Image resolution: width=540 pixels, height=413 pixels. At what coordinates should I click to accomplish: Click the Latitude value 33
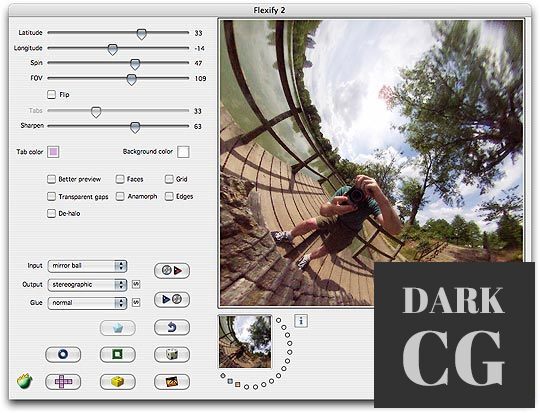198,33
